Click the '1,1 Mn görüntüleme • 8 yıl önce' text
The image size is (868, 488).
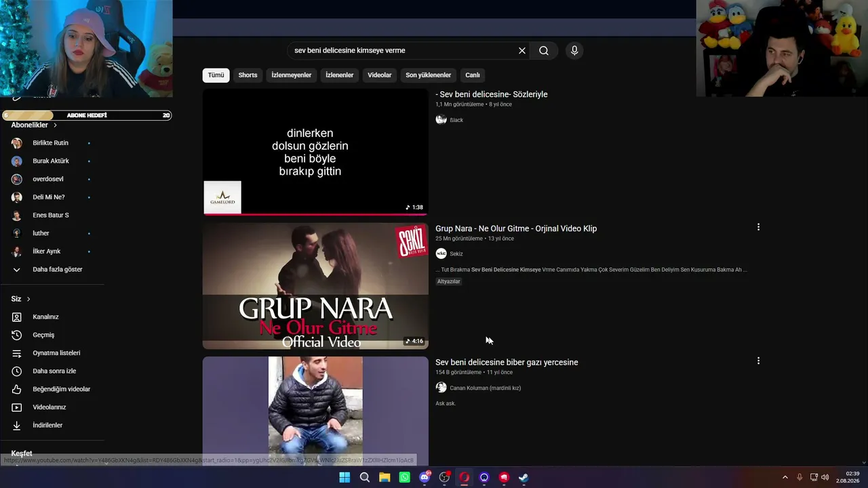(x=473, y=104)
